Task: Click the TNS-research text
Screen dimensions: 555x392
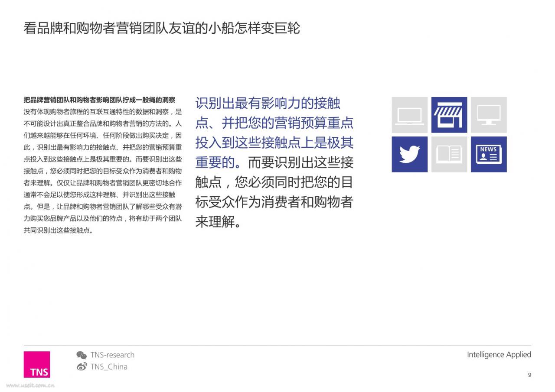Action: [112, 355]
